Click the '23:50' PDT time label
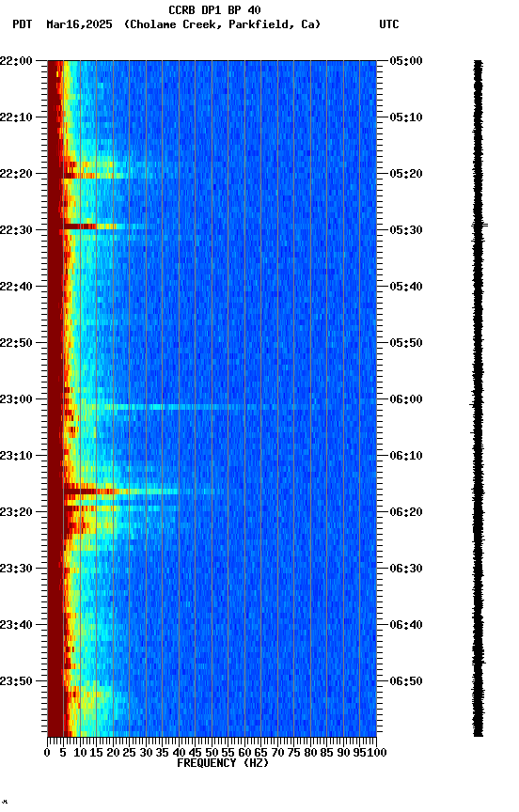 [x=16, y=681]
